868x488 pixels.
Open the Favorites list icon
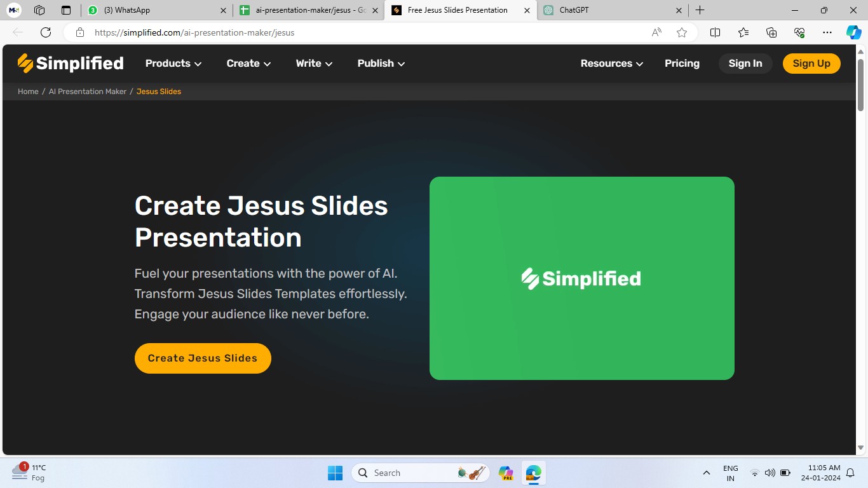pos(743,32)
